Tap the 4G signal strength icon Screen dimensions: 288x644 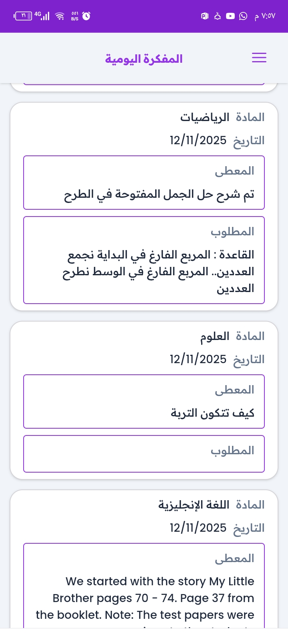[42, 16]
